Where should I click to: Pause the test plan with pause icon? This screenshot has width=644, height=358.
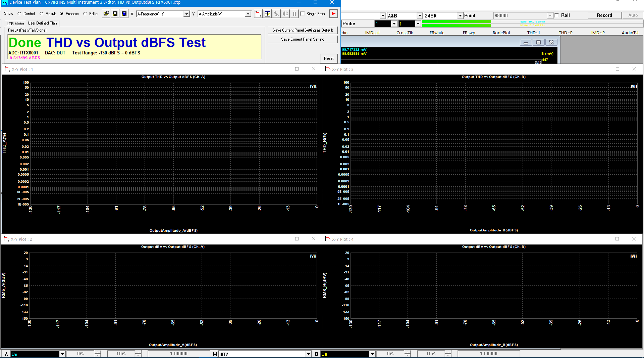294,14
